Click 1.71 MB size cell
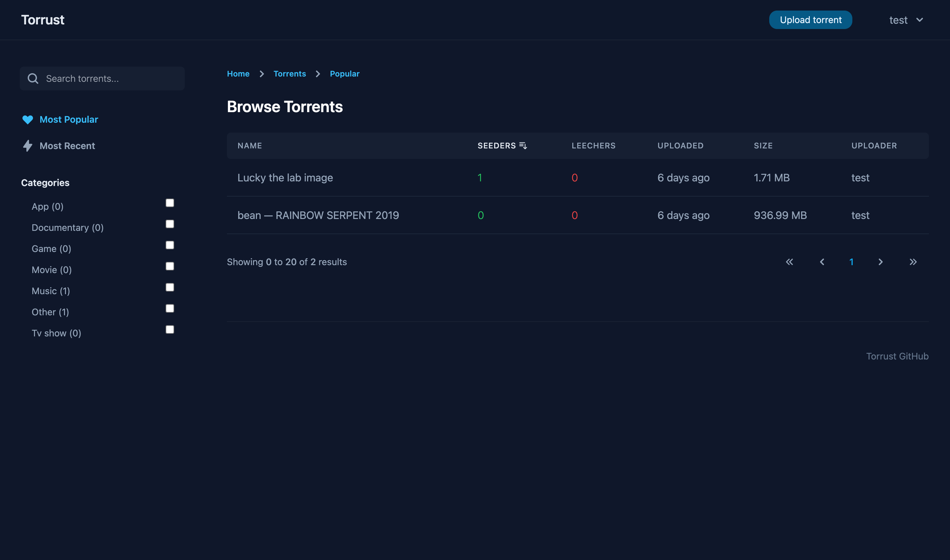950x560 pixels. coord(772,178)
